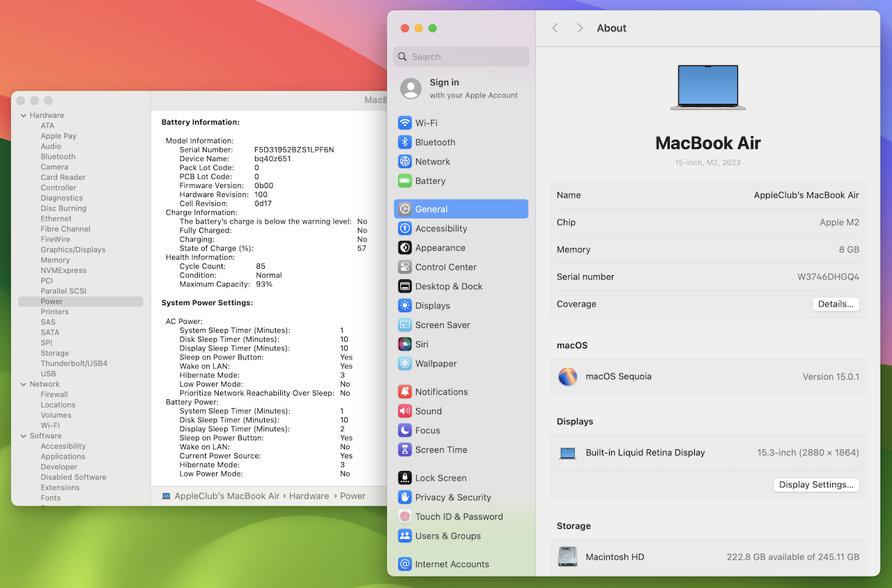Click the AppleClub's MacBook Air name field

(x=708, y=196)
